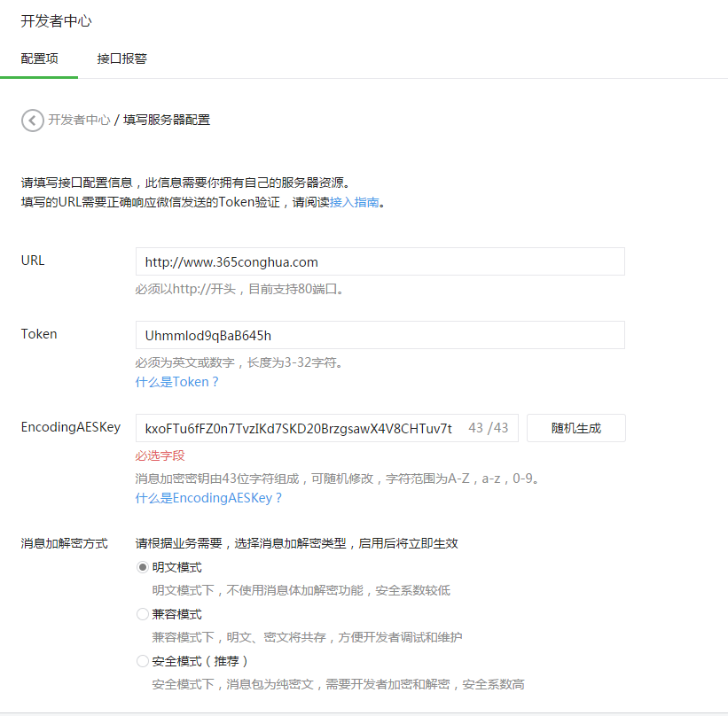This screenshot has height=716, width=728.
Task: Click the 消息加密密钥由43位字符组成 hint
Action: (x=338, y=479)
